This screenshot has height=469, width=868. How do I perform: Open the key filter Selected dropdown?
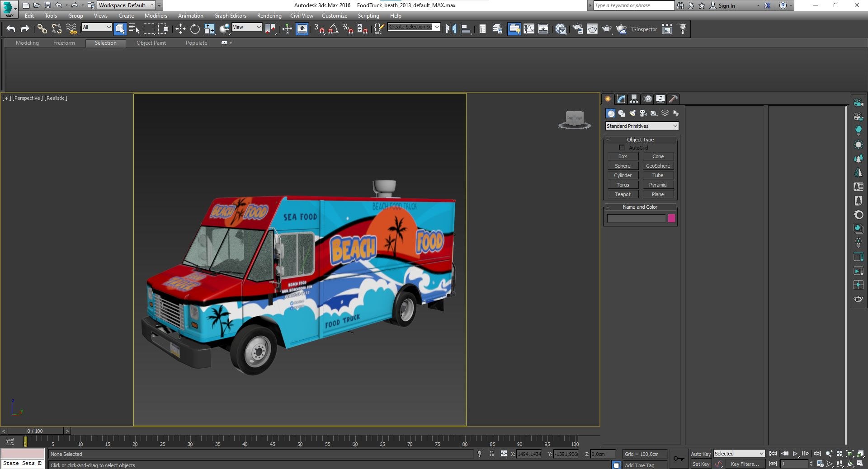(739, 454)
